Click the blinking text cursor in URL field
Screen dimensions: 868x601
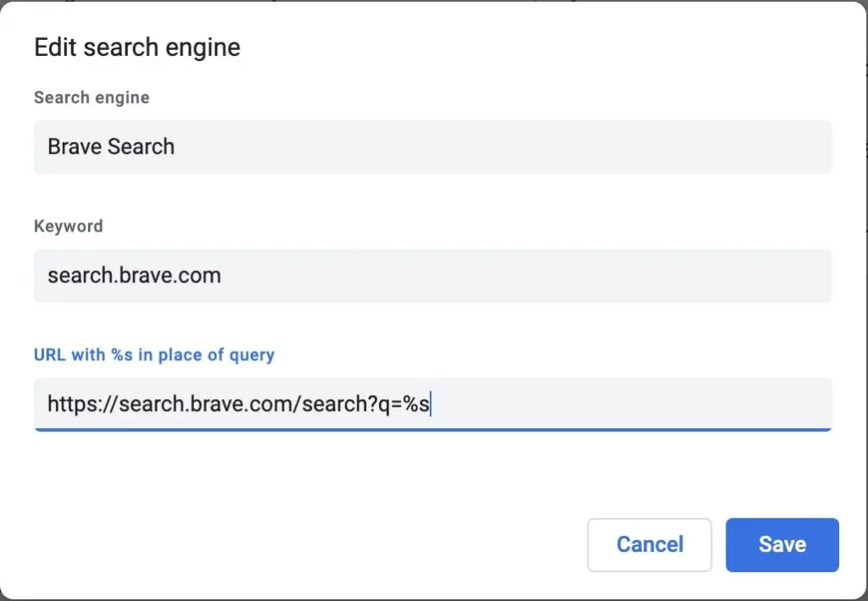click(431, 403)
